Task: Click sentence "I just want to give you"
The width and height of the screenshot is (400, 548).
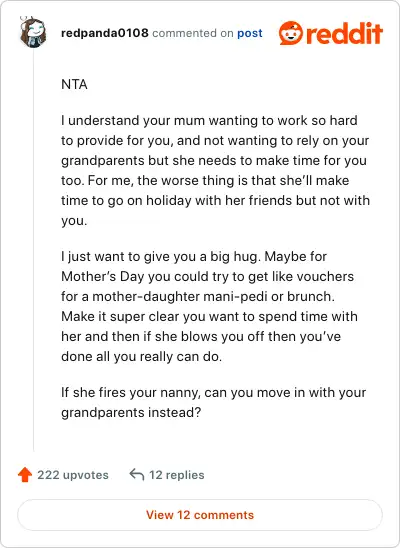Action: (x=161, y=257)
